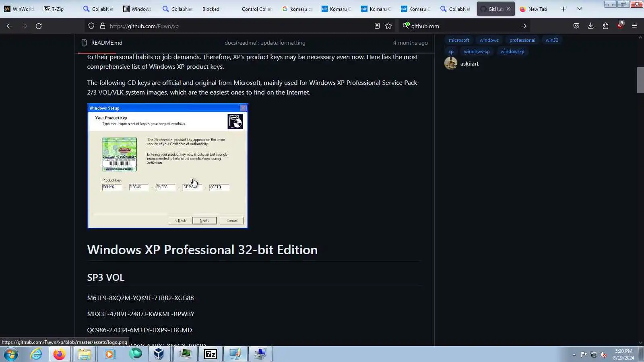The width and height of the screenshot is (644, 362).
Task: Open the 'professional' topic tag
Action: [x=522, y=40]
